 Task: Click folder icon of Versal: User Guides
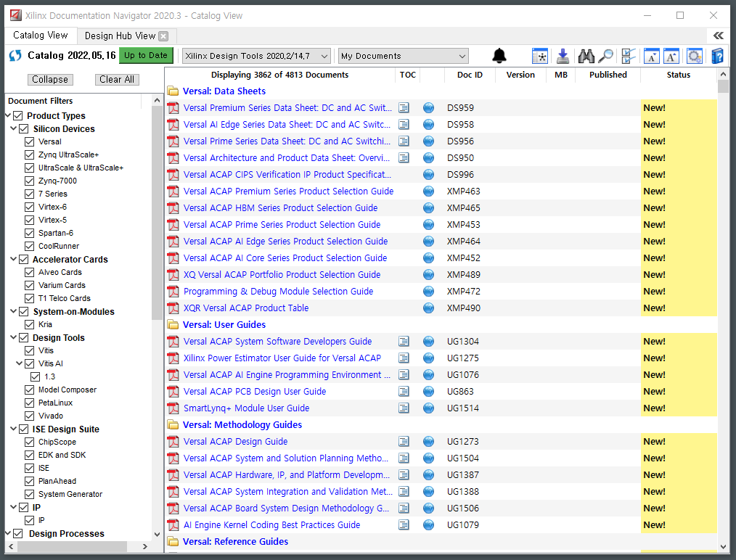[173, 324]
